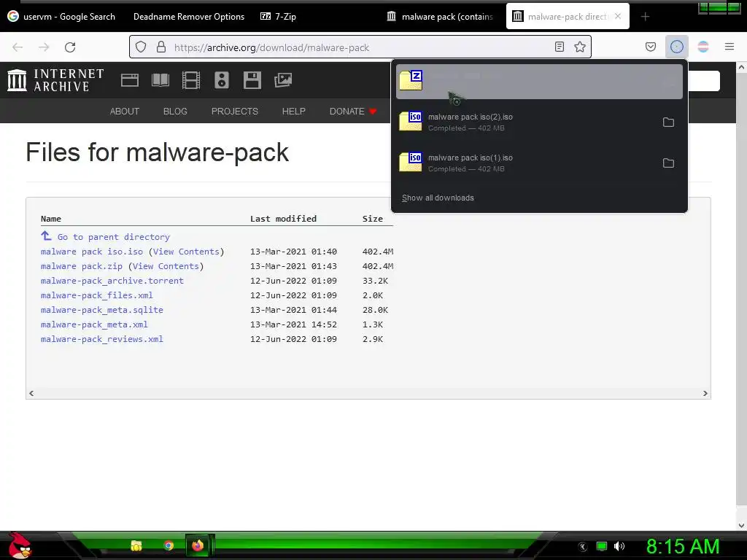
Task: Open the DONATE menu item
Action: tap(352, 111)
